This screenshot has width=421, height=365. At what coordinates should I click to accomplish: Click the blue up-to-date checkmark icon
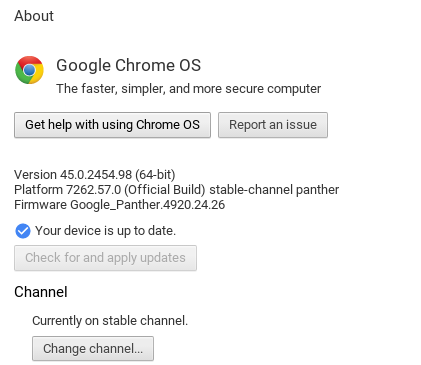[x=23, y=231]
